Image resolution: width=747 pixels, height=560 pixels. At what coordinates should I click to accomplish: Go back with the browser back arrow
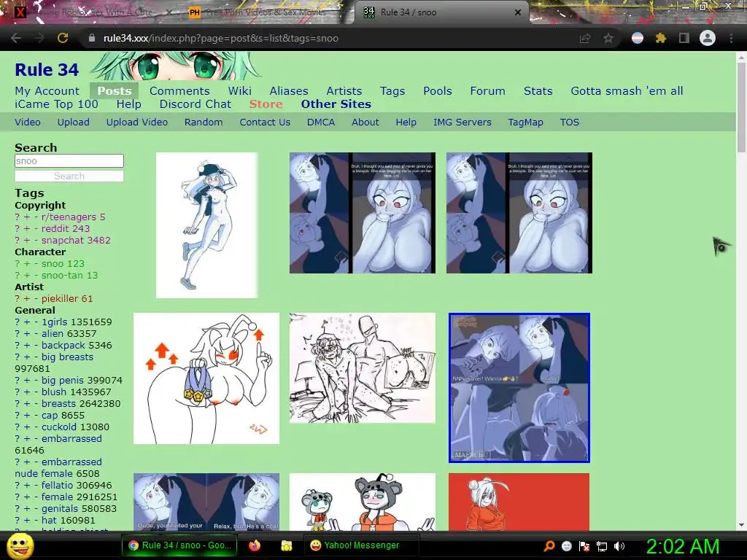point(16,38)
